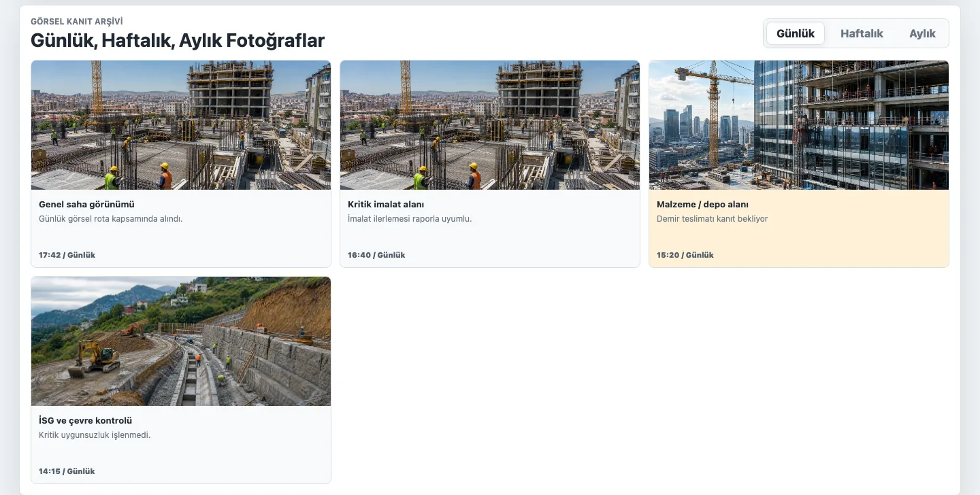Switch to the Günlük tab
The image size is (980, 495).
pos(796,33)
